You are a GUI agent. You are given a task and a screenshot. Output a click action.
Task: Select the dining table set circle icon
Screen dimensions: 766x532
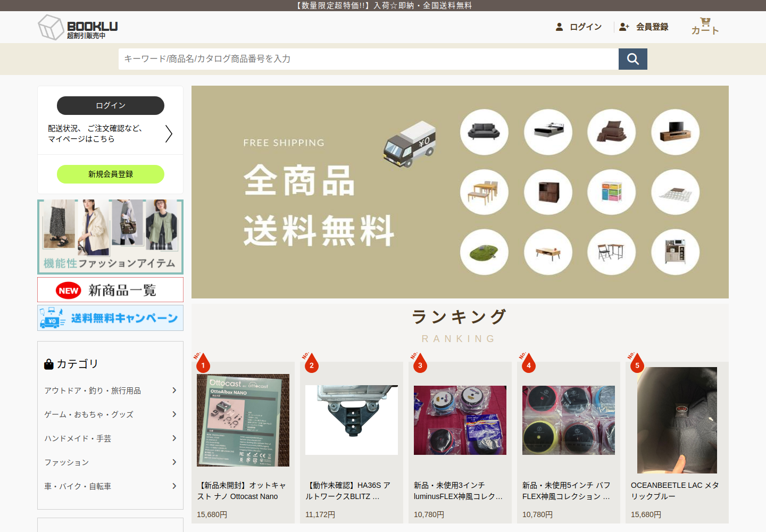tap(484, 192)
